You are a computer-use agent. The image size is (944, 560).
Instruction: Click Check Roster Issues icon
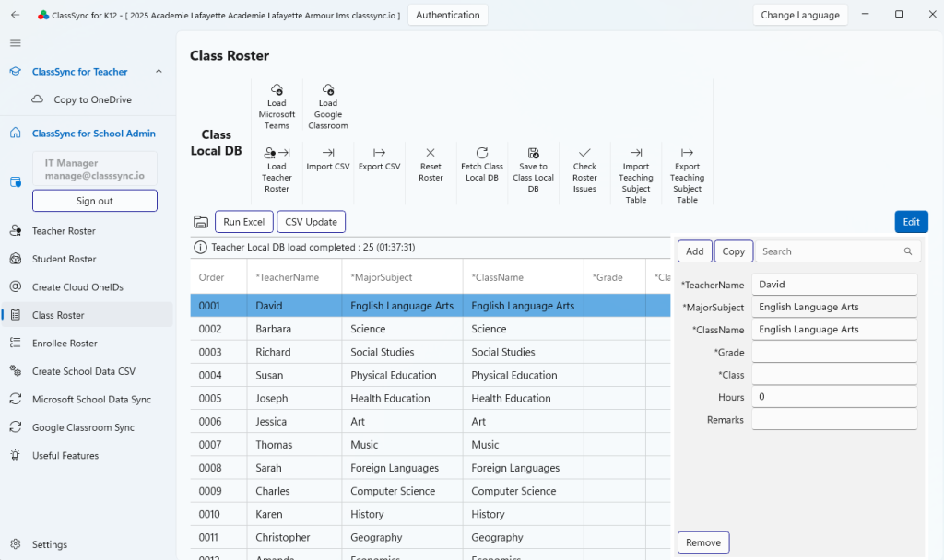point(584,153)
